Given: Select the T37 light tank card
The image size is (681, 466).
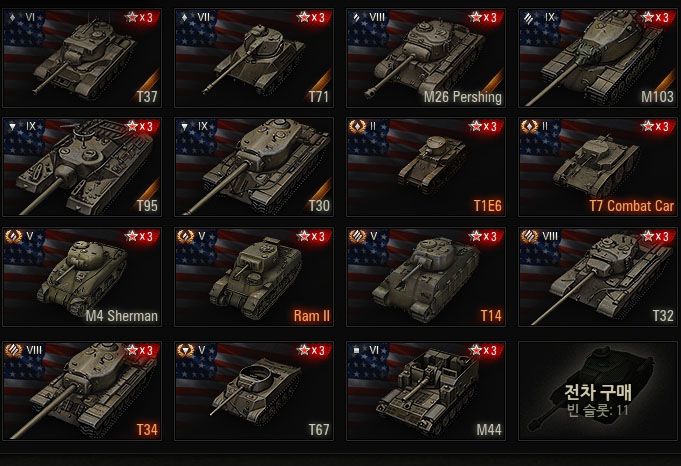Looking at the screenshot, I should click(x=82, y=58).
